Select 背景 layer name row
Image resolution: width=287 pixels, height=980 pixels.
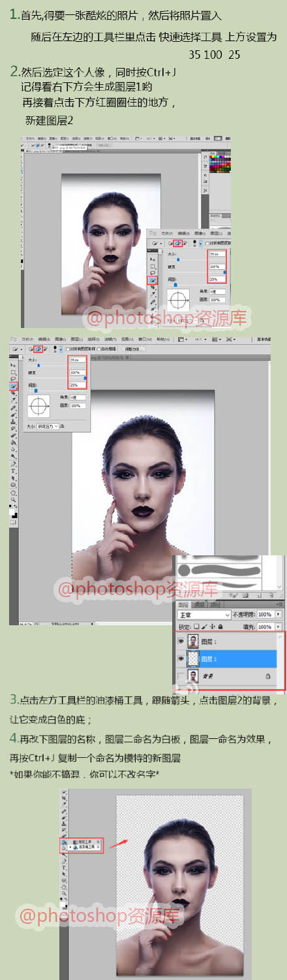coord(226,676)
